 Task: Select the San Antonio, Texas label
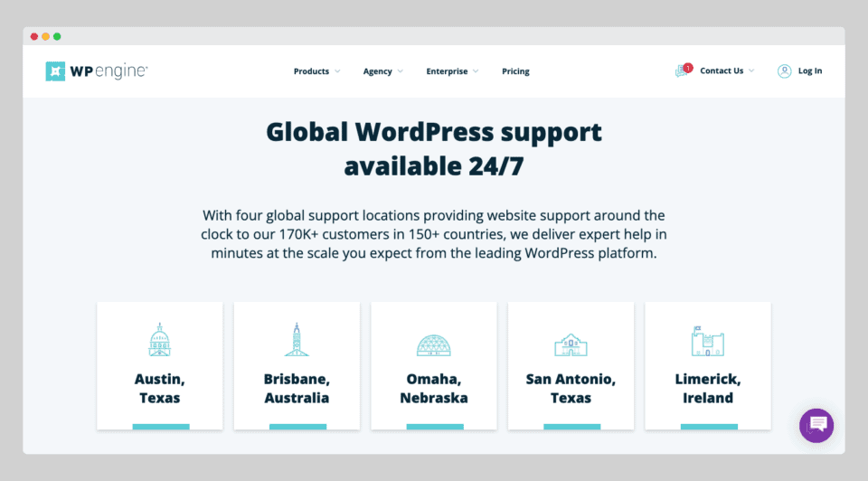pos(571,389)
